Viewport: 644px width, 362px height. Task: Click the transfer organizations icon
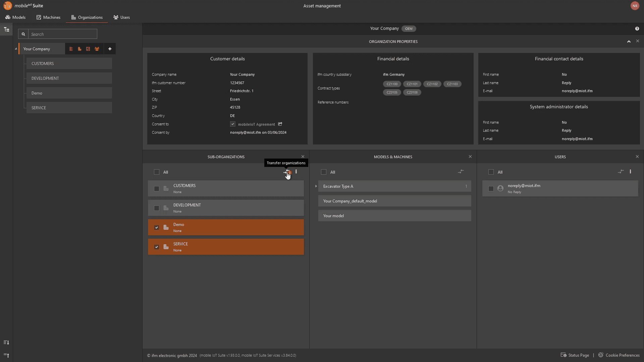pyautogui.click(x=287, y=172)
